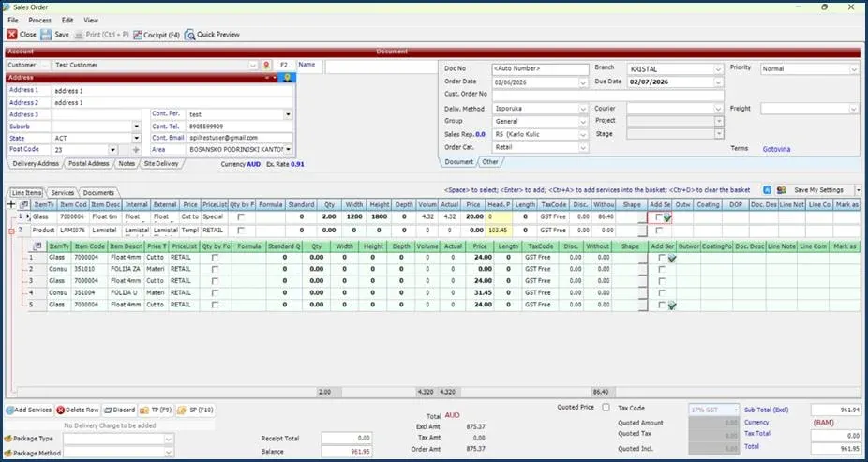Toggle Qty by Formula for Glass 7000006 row
Image resolution: width=868 pixels, height=462 pixels.
click(x=240, y=217)
